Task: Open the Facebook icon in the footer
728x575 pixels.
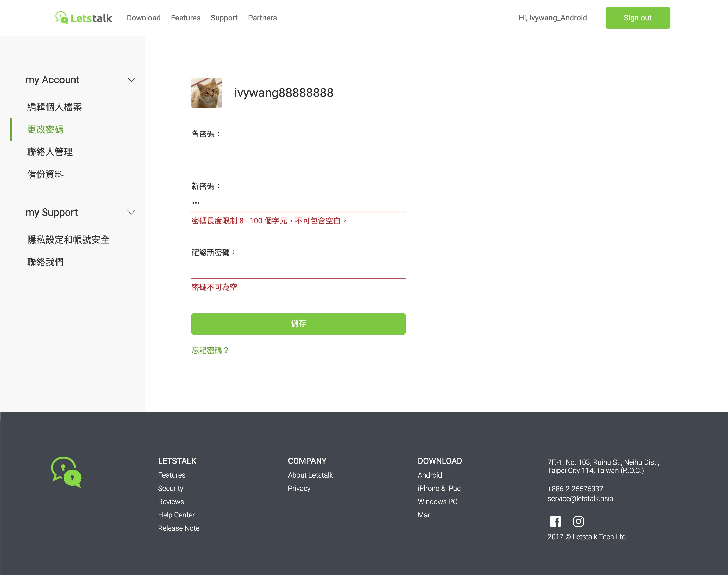Action: [x=555, y=521]
